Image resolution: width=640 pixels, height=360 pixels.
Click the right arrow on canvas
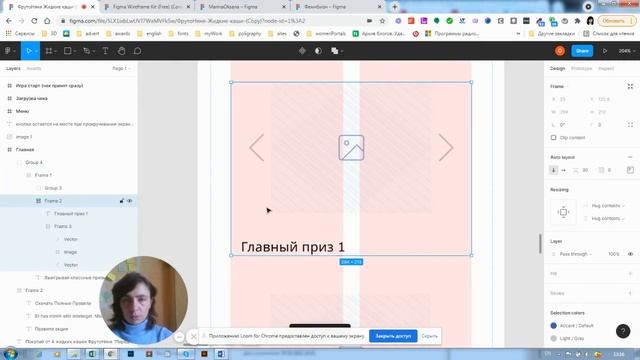446,147
